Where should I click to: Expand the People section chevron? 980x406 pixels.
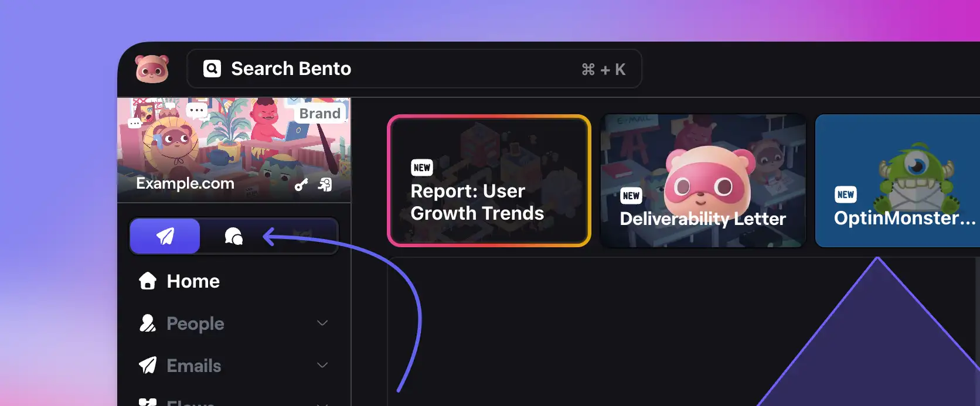tap(322, 323)
